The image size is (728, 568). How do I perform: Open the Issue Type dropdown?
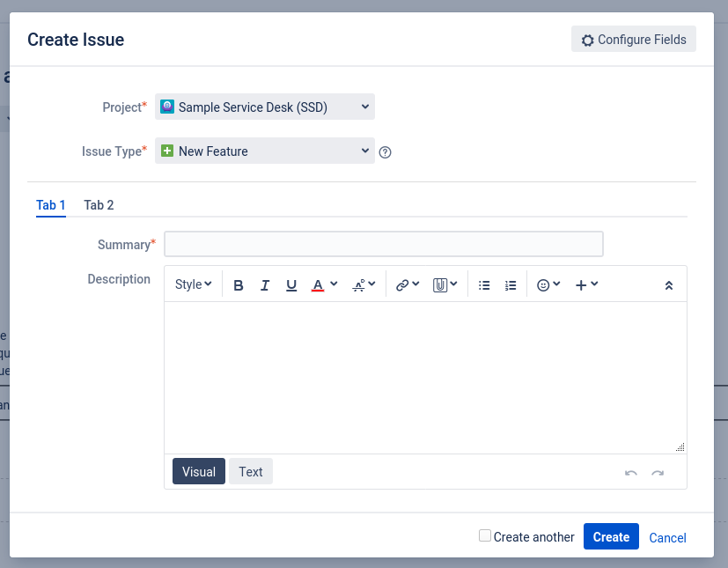pos(265,151)
